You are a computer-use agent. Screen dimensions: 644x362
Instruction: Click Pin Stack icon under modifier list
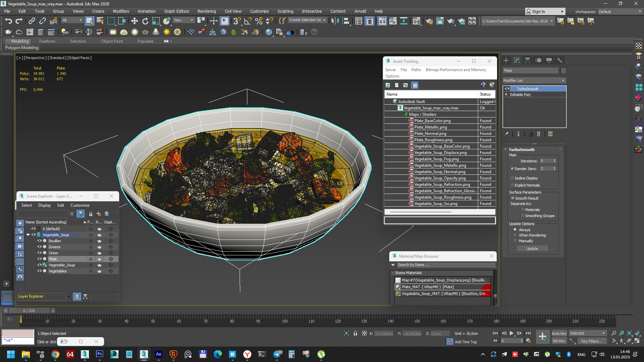(x=506, y=134)
